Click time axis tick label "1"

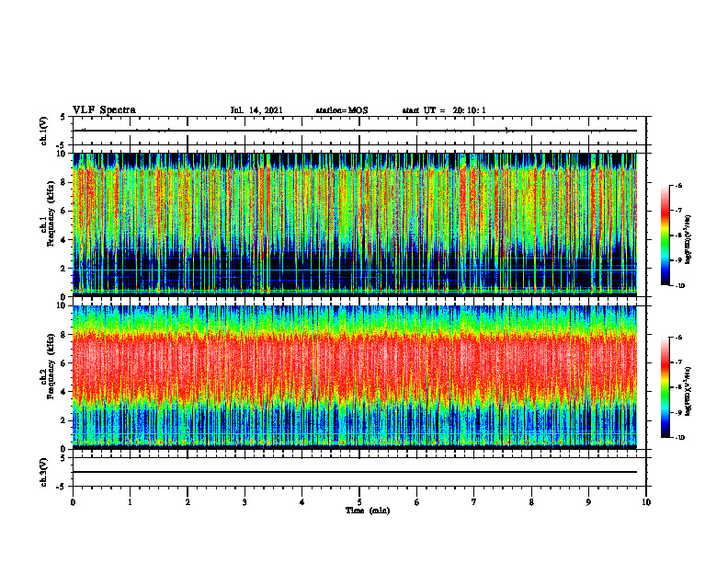[x=130, y=502]
